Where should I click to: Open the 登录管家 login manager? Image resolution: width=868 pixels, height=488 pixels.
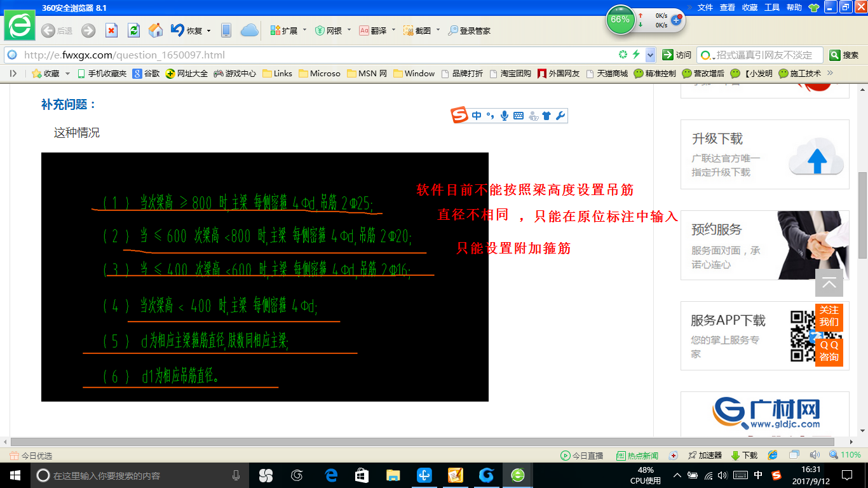[x=469, y=30]
